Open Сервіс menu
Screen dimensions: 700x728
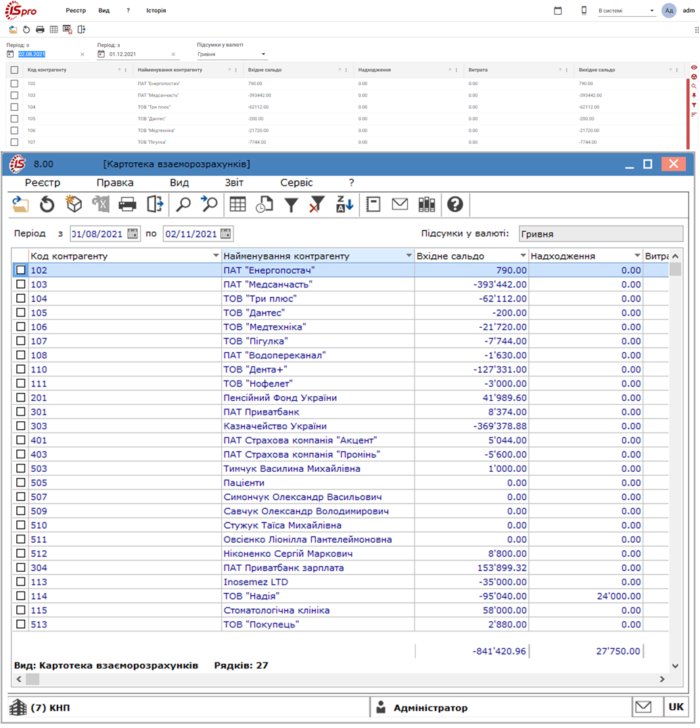[296, 183]
